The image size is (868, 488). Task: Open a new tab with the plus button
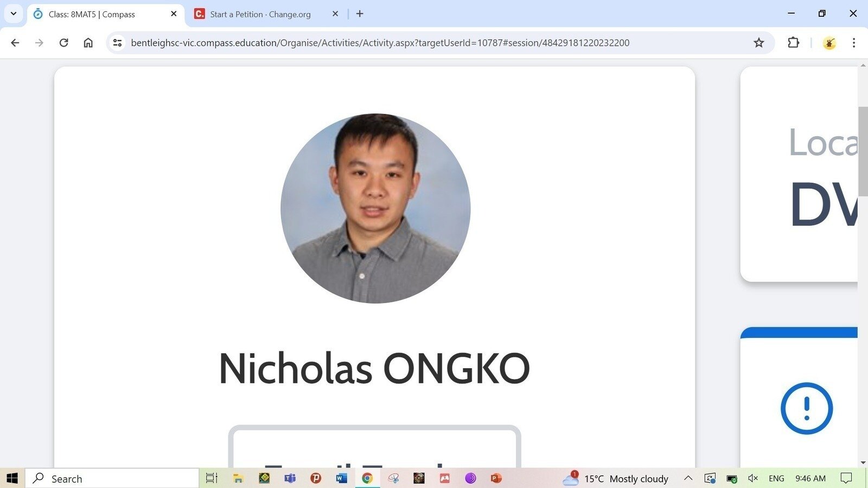pyautogui.click(x=359, y=14)
